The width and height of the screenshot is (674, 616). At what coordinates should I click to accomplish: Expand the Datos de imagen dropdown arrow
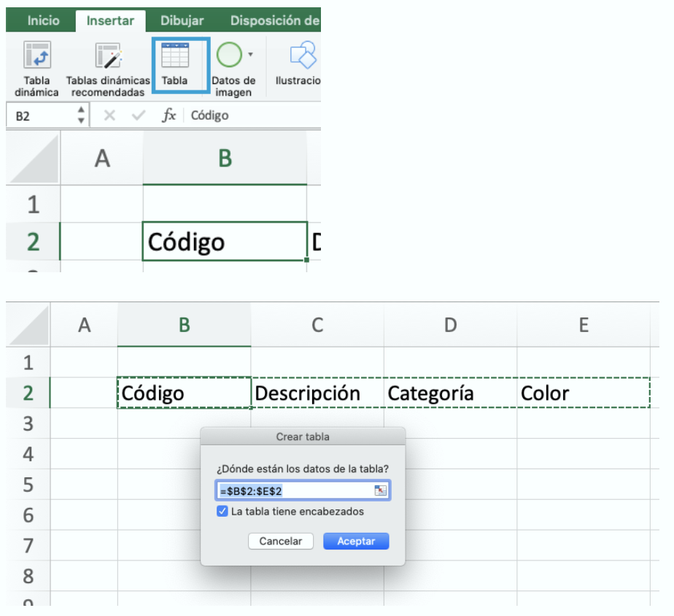pos(251,54)
